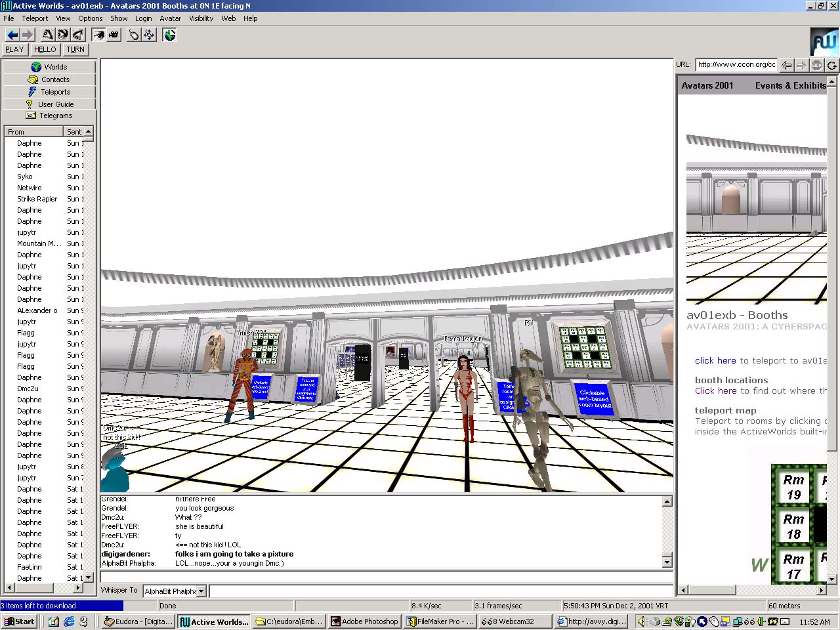Reload the web page with the refresh icon
The image size is (840, 630).
831,65
